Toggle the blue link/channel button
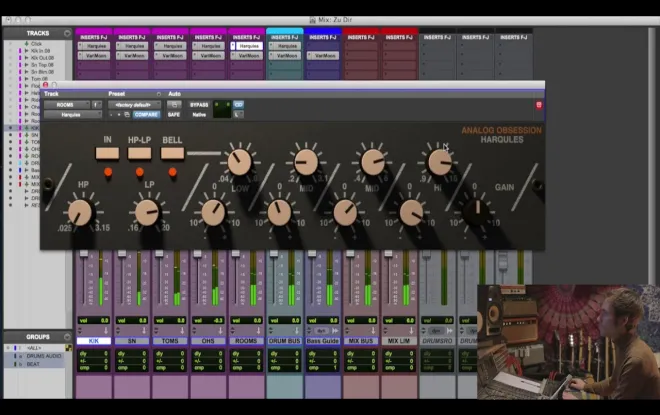660x415 pixels. (238, 104)
